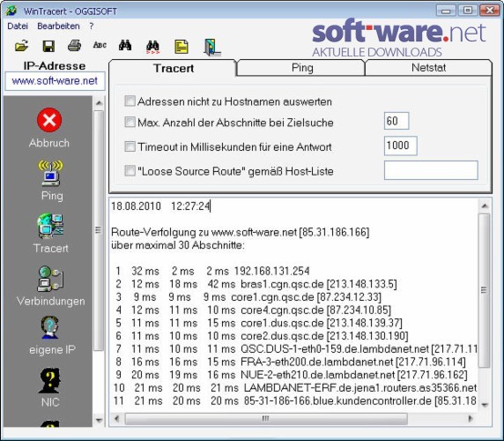Open NIC lookup in sidebar
The image size is (504, 441).
(50, 381)
